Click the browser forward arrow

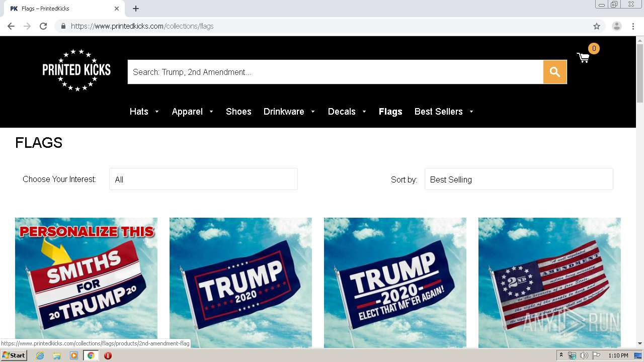pyautogui.click(x=27, y=26)
